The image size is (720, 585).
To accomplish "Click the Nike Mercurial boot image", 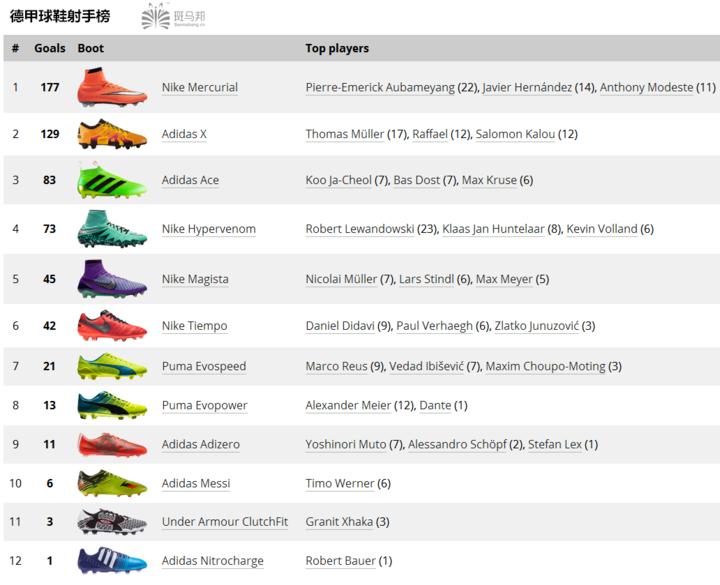I will click(x=112, y=88).
